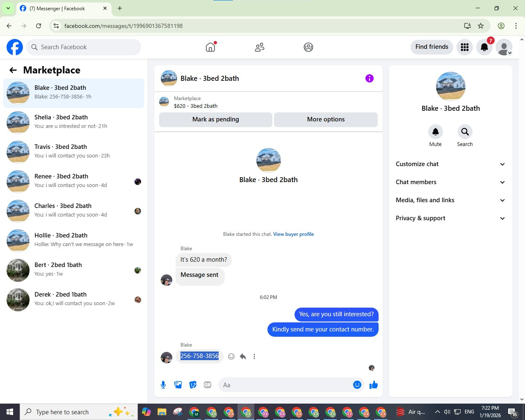This screenshot has height=420, width=525.
Task: Expand Privacy & support section
Action: click(x=450, y=218)
